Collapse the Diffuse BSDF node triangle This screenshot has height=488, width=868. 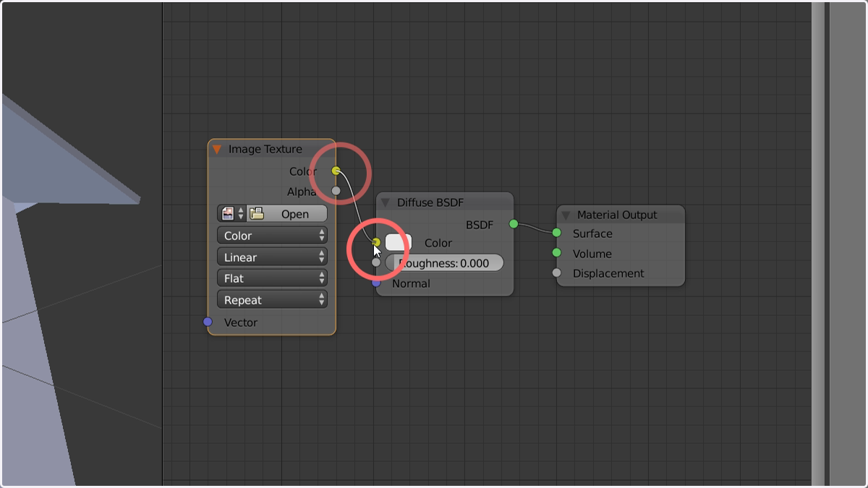point(386,203)
